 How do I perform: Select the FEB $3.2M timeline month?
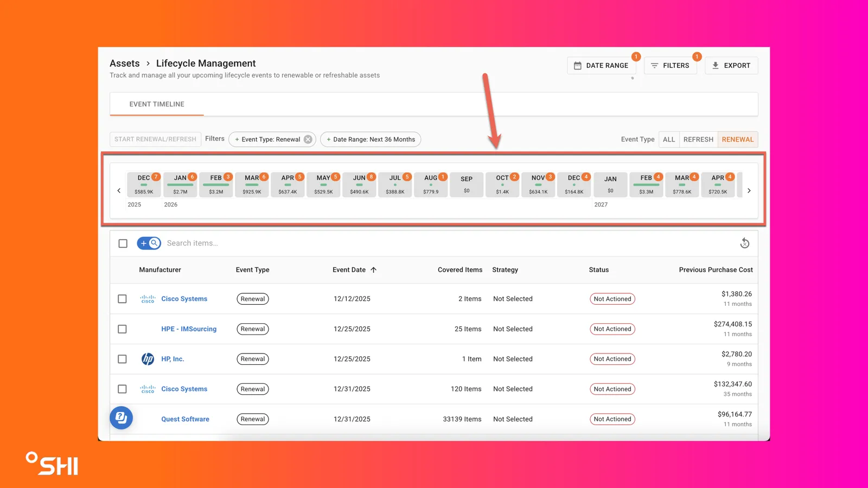pyautogui.click(x=216, y=184)
